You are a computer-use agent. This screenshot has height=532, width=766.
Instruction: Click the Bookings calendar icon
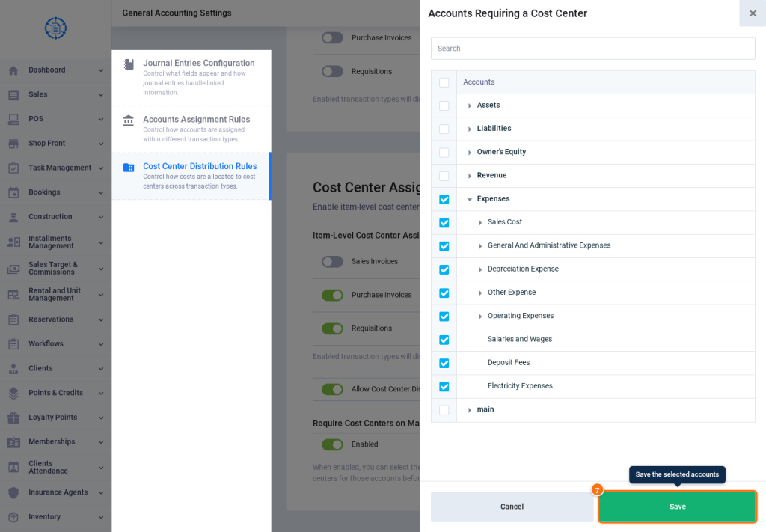(x=13, y=192)
